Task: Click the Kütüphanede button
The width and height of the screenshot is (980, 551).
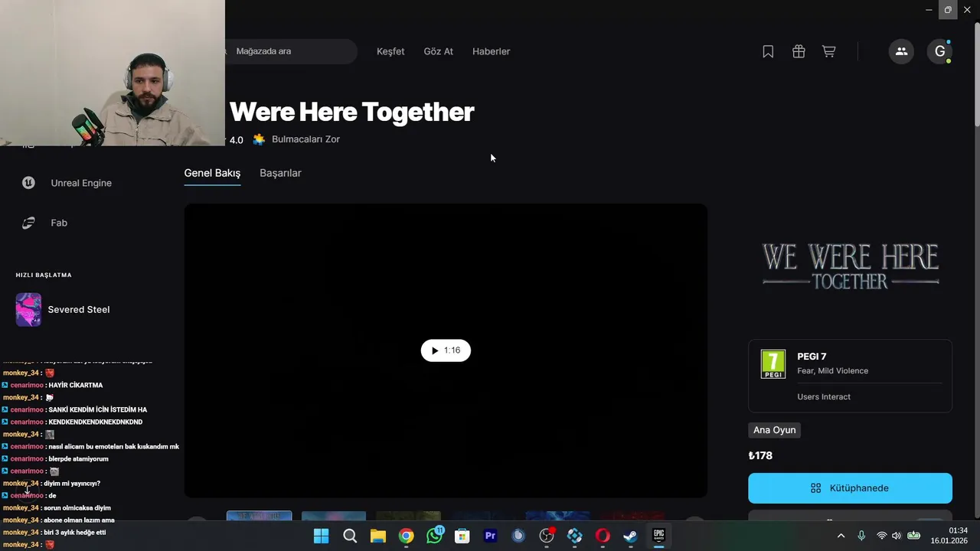Action: coord(850,488)
